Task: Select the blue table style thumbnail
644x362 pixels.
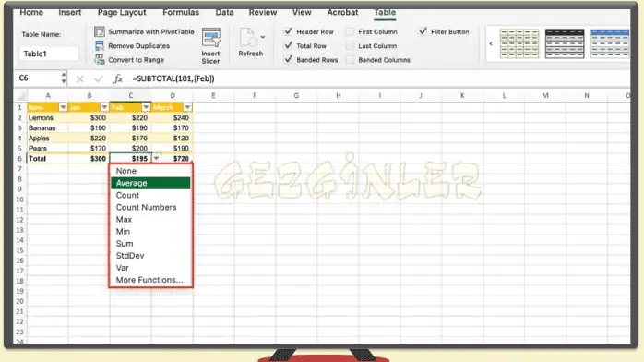Action: [x=610, y=43]
